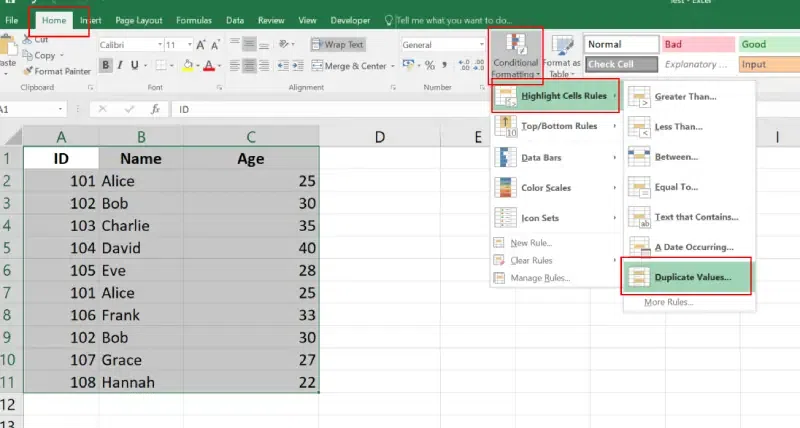The width and height of the screenshot is (800, 428).
Task: Click the Insert Function fx icon
Action: (156, 109)
